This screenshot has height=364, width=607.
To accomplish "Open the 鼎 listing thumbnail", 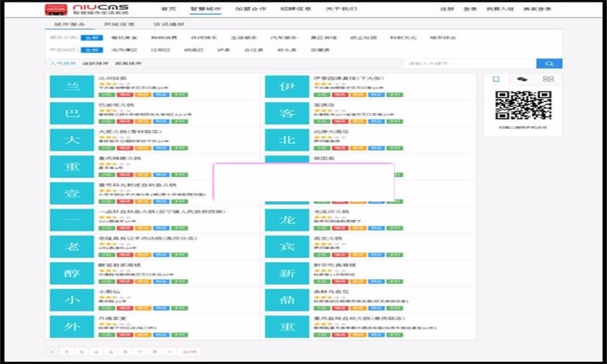I will coord(287,300).
